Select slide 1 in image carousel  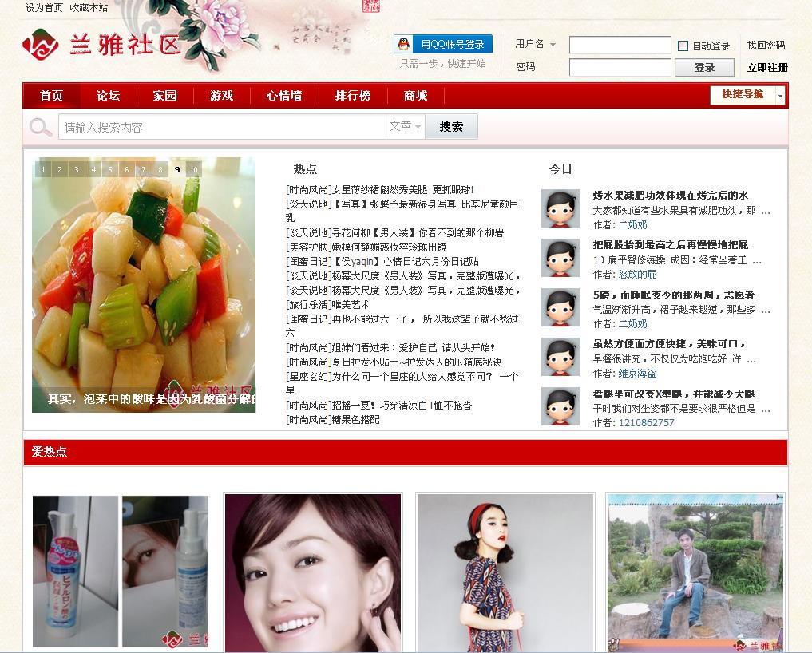coord(43,169)
